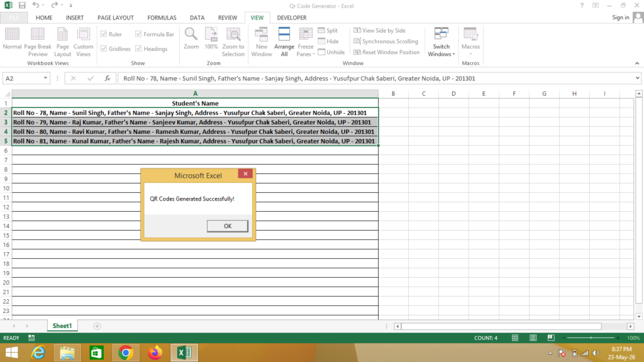Click Sign in link
Screen dimensions: 644x362
click(620, 17)
